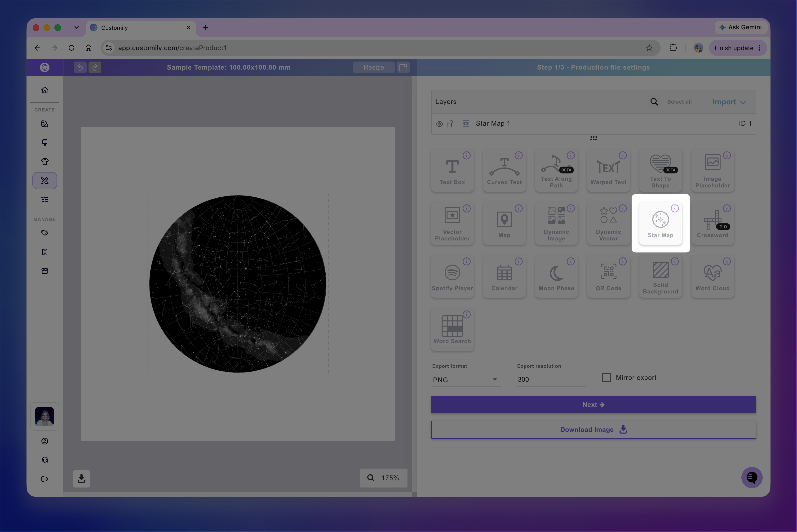Click the Resize button
The width and height of the screenshot is (797, 532).
(374, 67)
